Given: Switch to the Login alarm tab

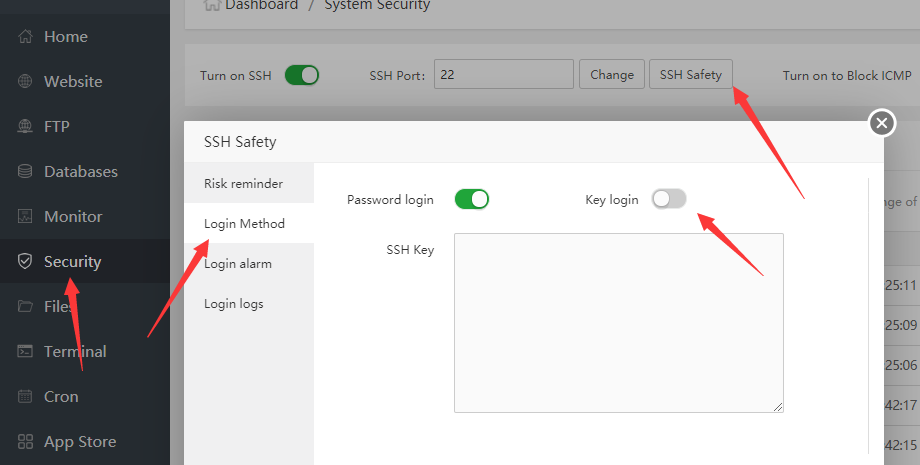Looking at the screenshot, I should tap(238, 264).
